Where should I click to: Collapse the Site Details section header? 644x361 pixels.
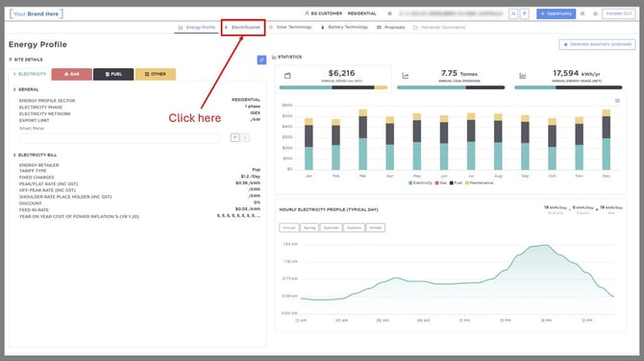(26, 60)
